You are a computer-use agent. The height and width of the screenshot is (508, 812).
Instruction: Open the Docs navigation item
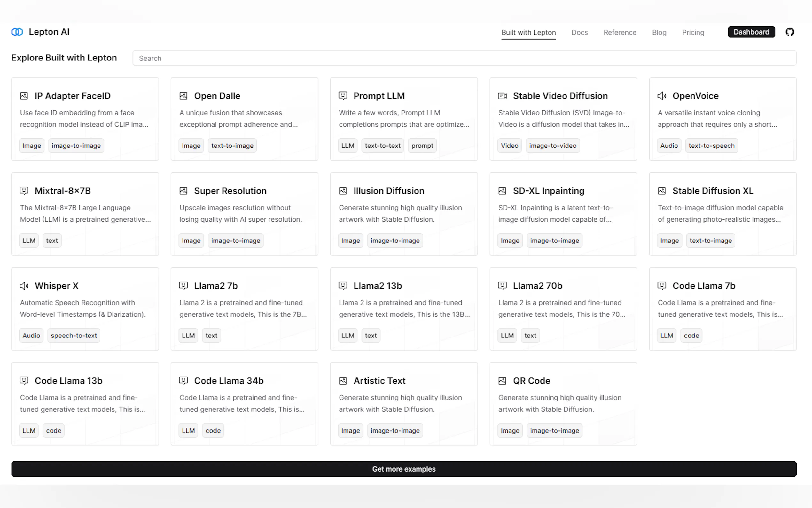pos(579,33)
